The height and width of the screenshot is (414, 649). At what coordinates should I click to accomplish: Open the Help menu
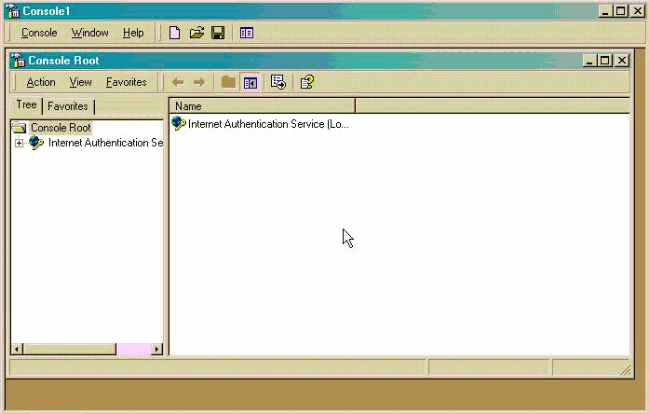tap(133, 33)
